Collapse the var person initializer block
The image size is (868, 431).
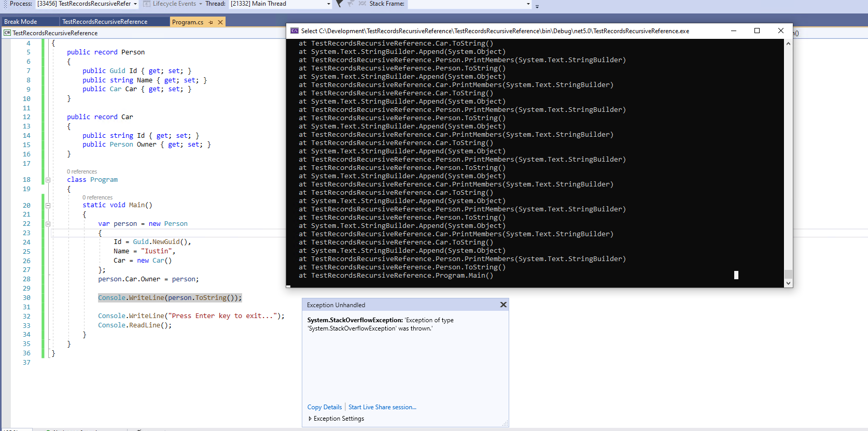48,224
